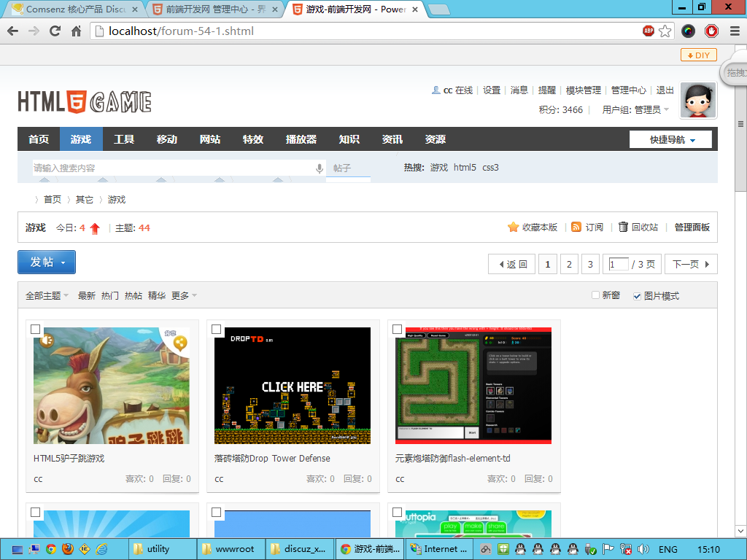The width and height of the screenshot is (747, 560).
Task: Expand the 全部主题 filter dropdown
Action: pos(47,296)
